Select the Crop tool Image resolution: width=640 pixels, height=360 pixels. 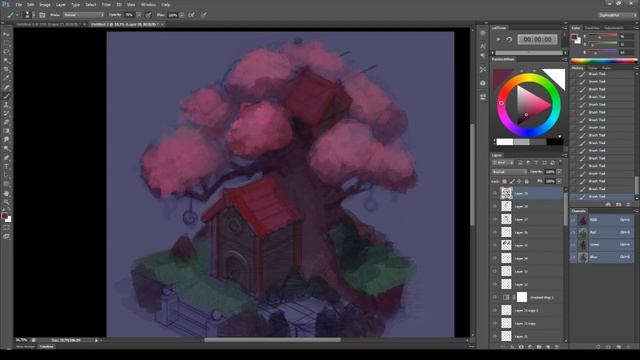[6, 69]
